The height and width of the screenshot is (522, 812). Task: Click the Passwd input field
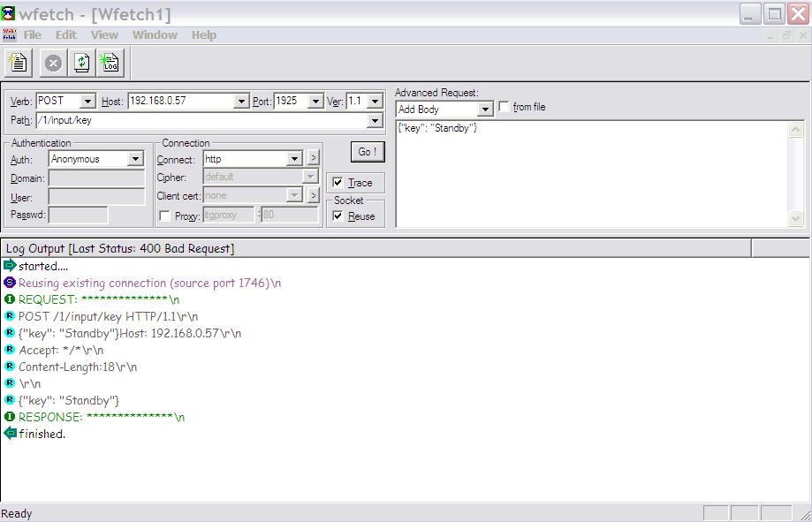[79, 215]
